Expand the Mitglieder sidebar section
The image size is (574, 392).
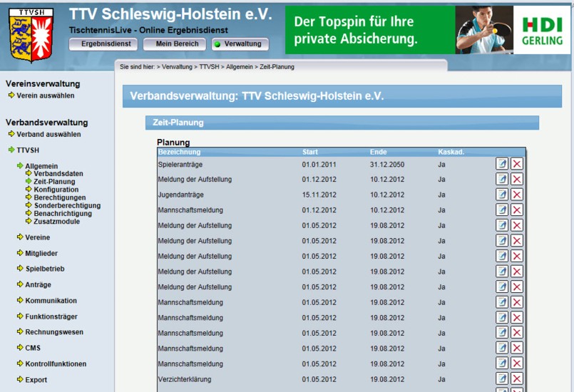click(41, 253)
